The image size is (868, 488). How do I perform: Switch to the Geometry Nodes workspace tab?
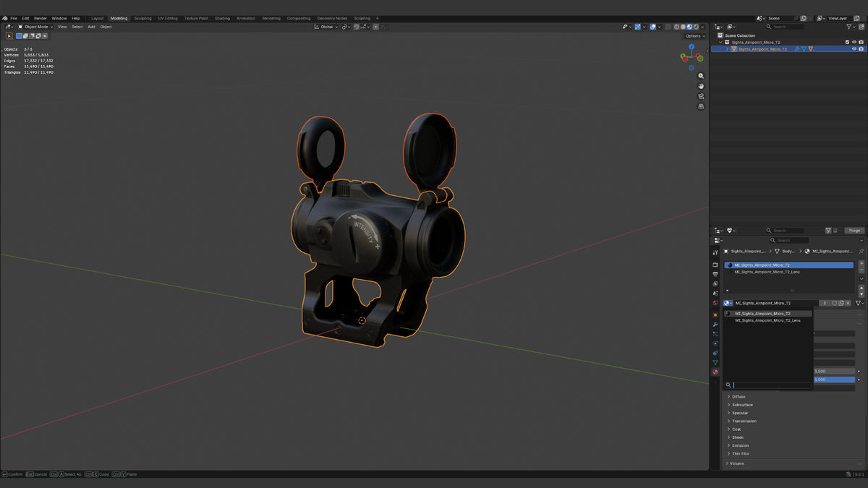tap(332, 18)
